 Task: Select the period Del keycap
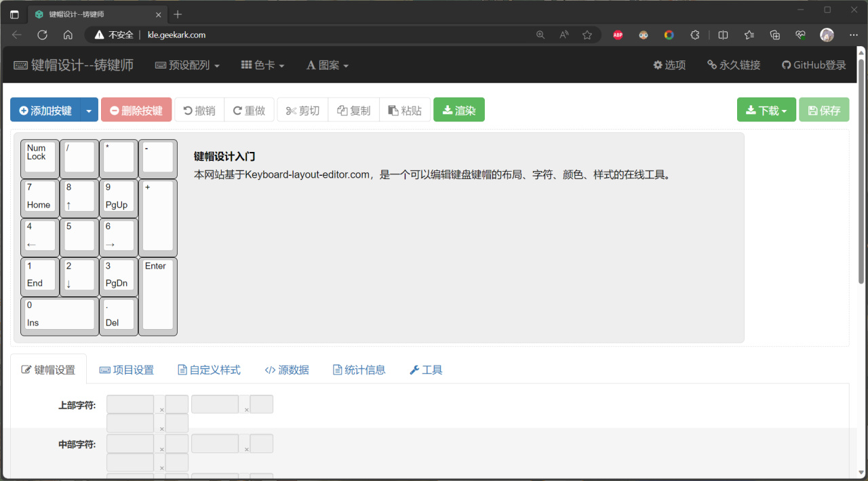[119, 316]
